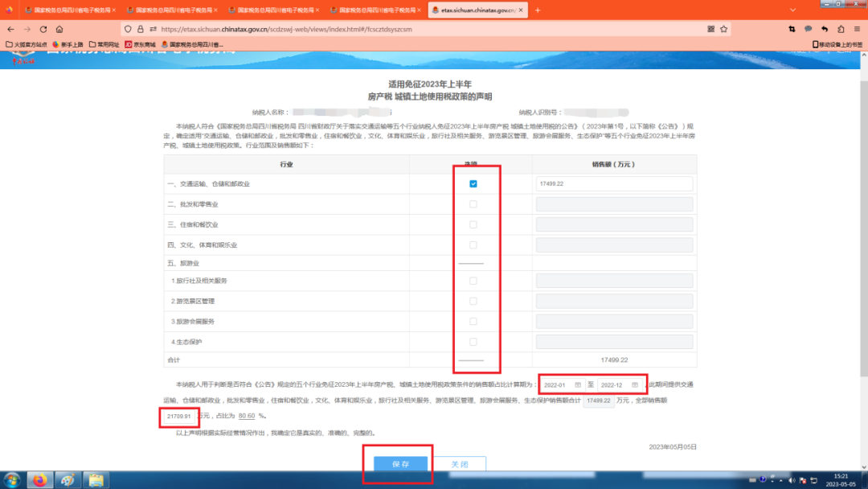Open the 2022-12 end month picker
This screenshot has width=868, height=489.
[620, 385]
